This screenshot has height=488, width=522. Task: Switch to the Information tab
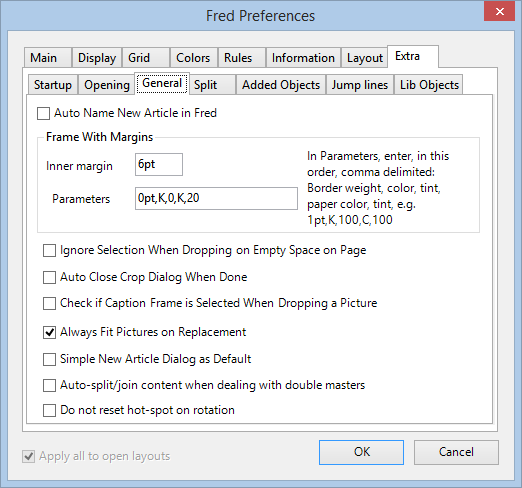303,58
